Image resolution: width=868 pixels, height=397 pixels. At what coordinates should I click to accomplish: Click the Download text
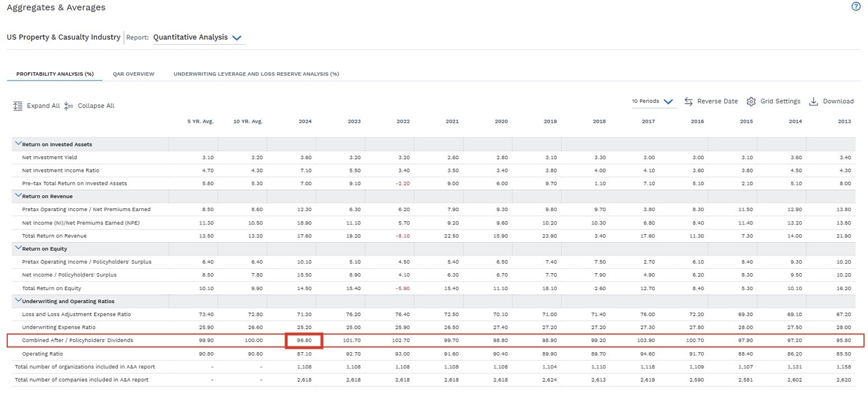(x=838, y=101)
